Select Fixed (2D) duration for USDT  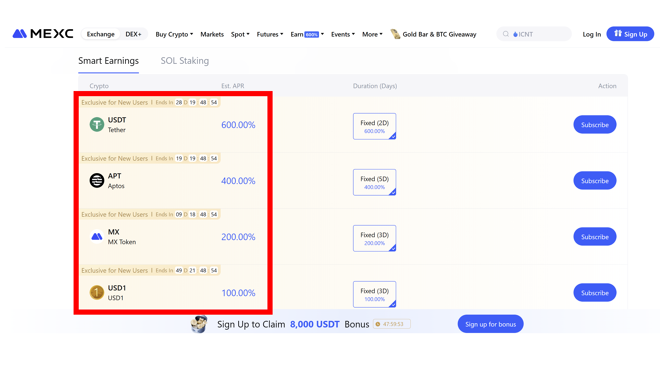[x=375, y=126]
